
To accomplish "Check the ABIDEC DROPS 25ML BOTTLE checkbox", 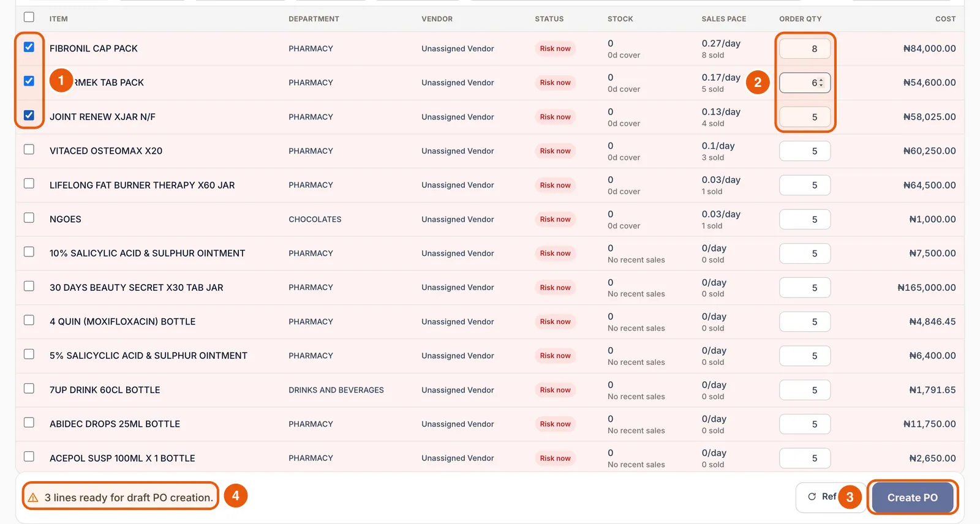I will [x=29, y=422].
